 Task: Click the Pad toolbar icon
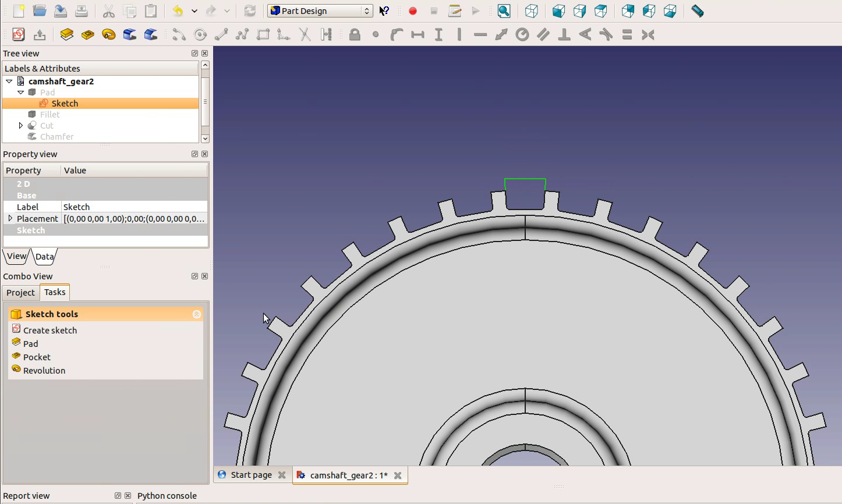67,35
